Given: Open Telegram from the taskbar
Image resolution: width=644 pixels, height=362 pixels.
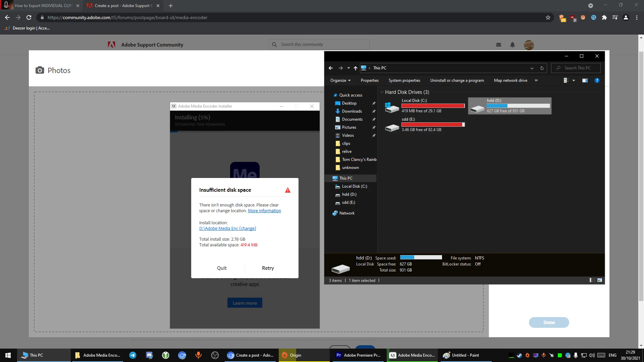Looking at the screenshot, I should 133,355.
